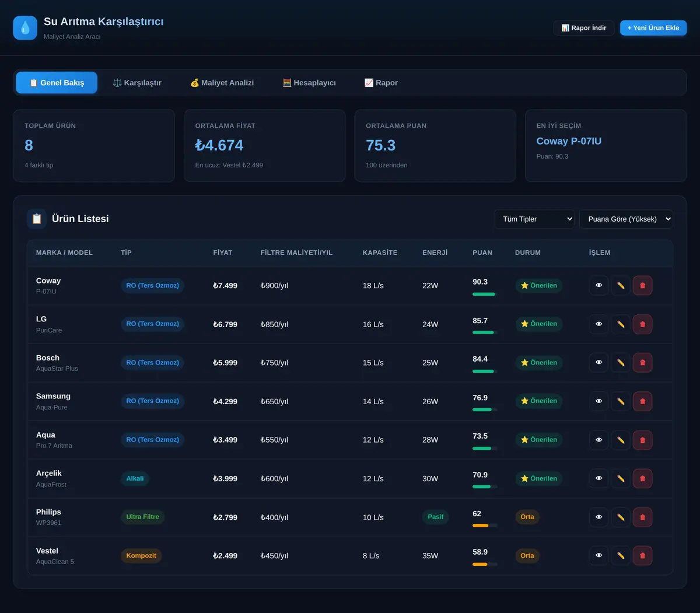View details of Vestel AquaClean 5
700x613 pixels.
pyautogui.click(x=598, y=556)
